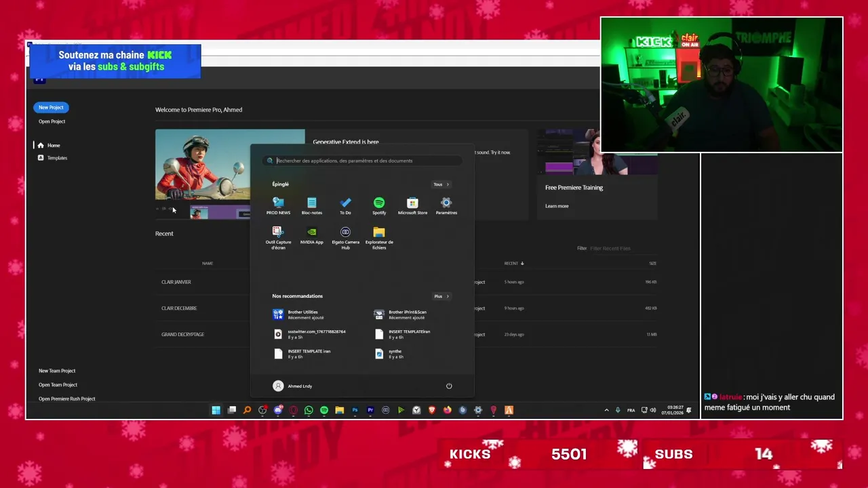This screenshot has width=868, height=488.
Task: Open Task View on taskbar
Action: click(232, 410)
